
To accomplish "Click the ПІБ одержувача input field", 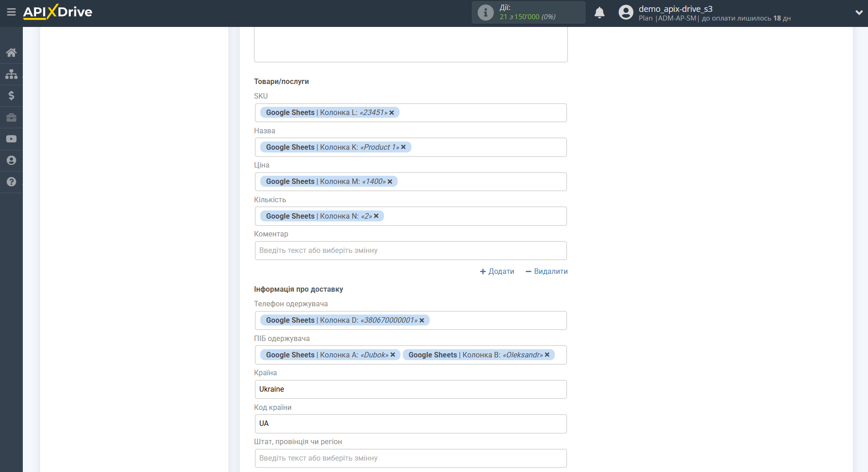I will 410,355.
